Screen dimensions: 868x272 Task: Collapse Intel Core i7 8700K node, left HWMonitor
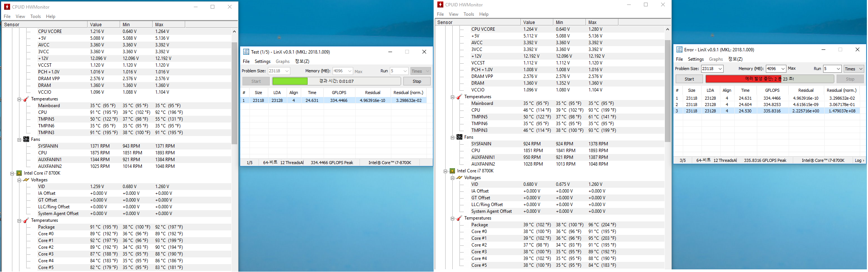click(12, 173)
